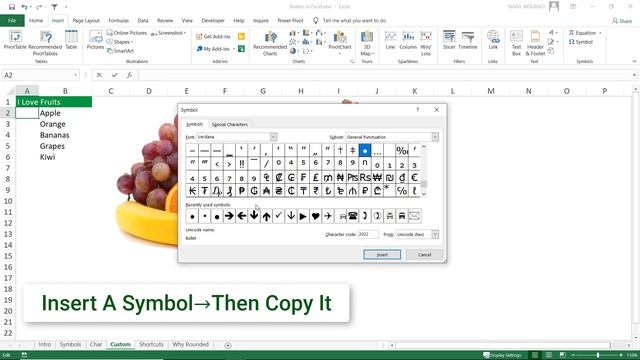This screenshot has width=640, height=360.
Task: Select the heart recent symbol
Action: click(316, 216)
